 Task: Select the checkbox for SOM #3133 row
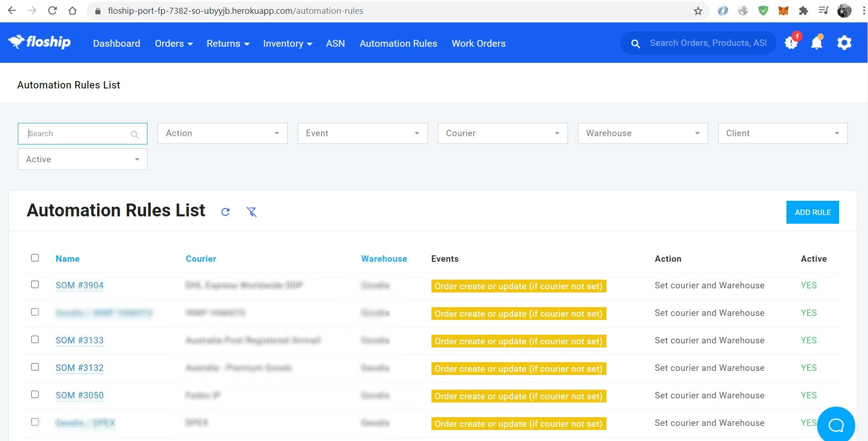[x=35, y=339]
